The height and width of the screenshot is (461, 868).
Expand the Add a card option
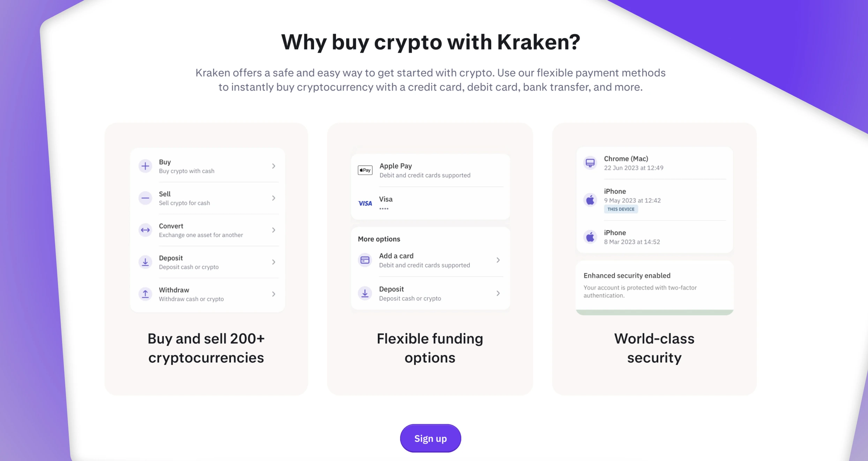pyautogui.click(x=498, y=261)
